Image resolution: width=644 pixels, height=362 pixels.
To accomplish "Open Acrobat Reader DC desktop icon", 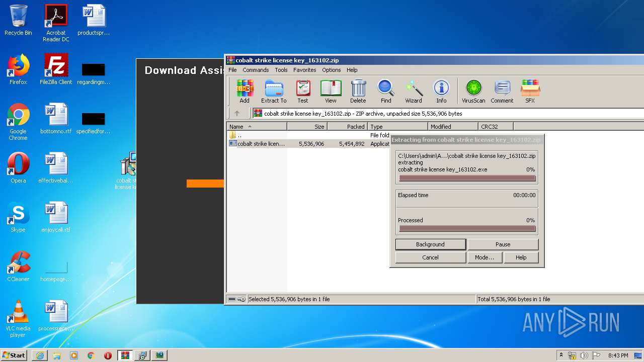I will 56,23.
